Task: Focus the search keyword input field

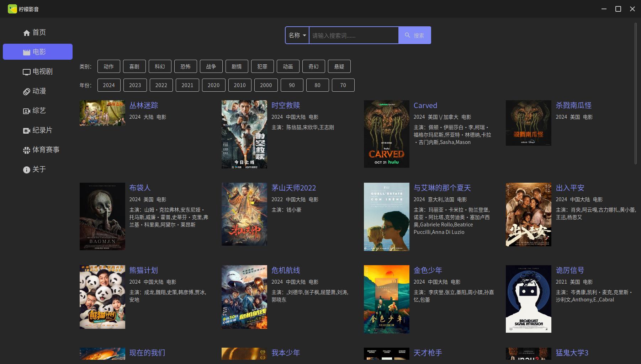Action: pyautogui.click(x=354, y=35)
